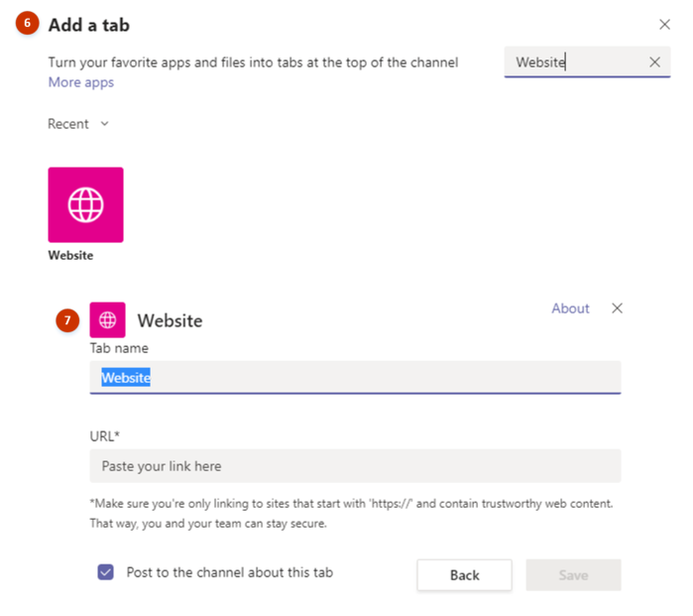Click the 'Post to the channel about this tab' label

(229, 572)
